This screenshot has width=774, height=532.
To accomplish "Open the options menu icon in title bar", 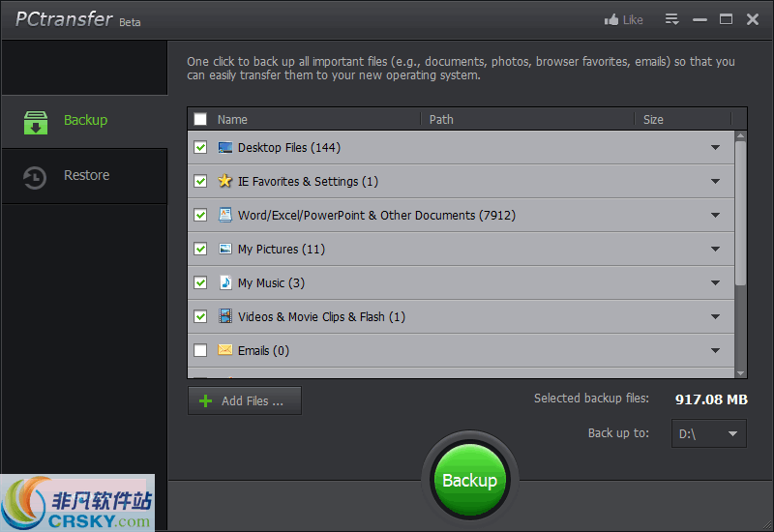I will (671, 19).
